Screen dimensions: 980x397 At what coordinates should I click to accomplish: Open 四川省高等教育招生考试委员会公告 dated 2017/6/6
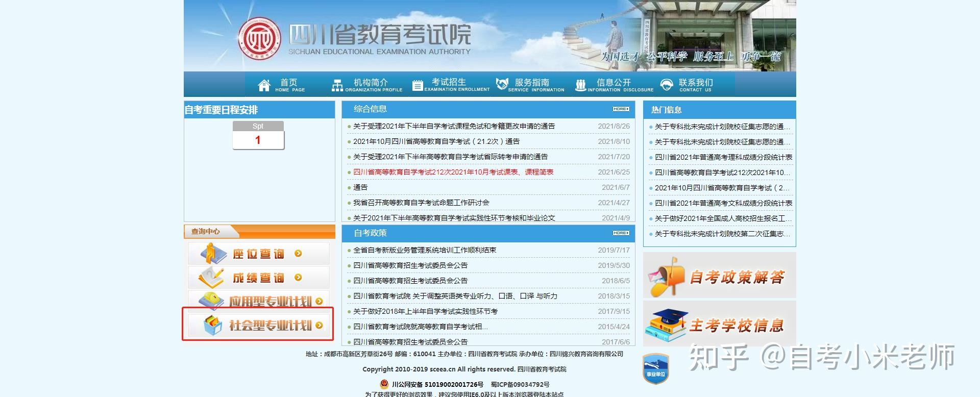click(x=410, y=342)
